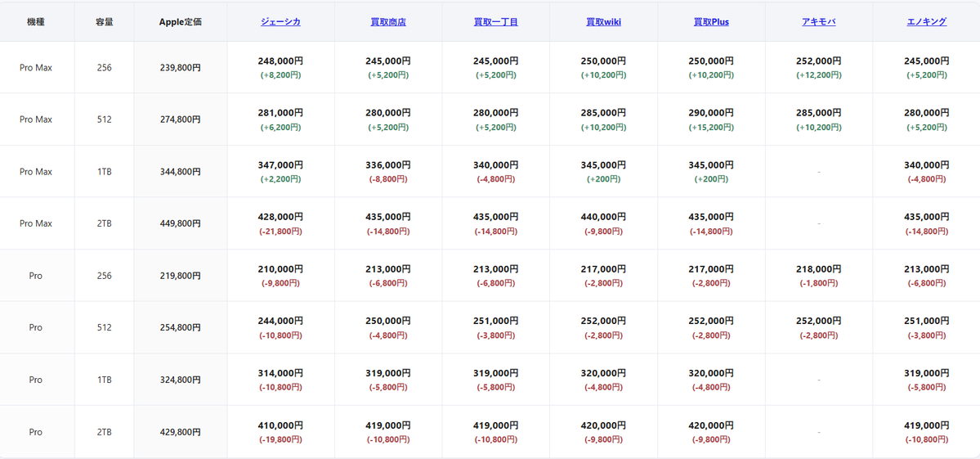
Task: Select the Apple price 239,800円
Action: [x=180, y=68]
